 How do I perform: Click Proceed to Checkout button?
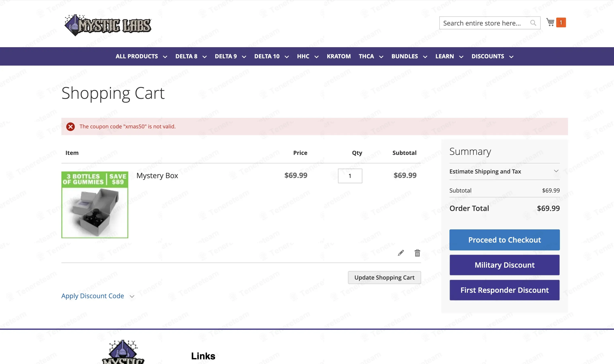click(x=505, y=240)
